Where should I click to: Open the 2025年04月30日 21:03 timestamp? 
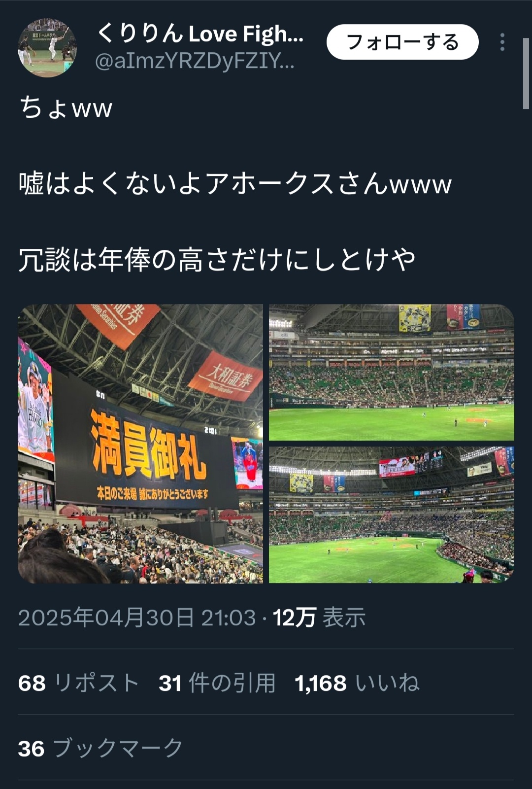pos(137,617)
